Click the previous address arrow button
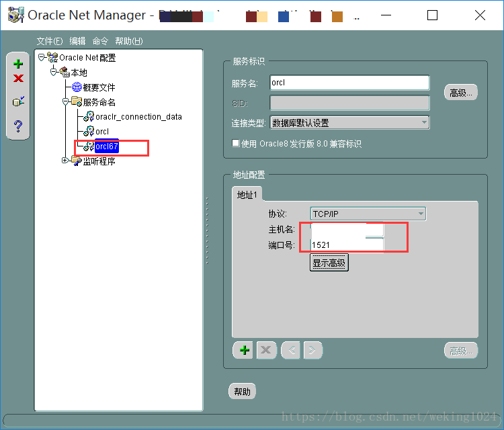Screen dimensions: 504x430 (x=291, y=350)
